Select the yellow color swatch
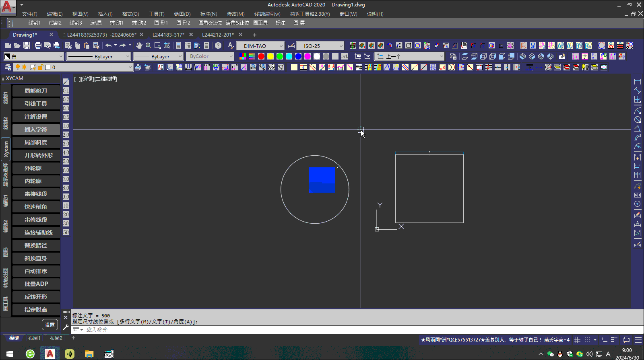The image size is (644, 360). (270, 56)
